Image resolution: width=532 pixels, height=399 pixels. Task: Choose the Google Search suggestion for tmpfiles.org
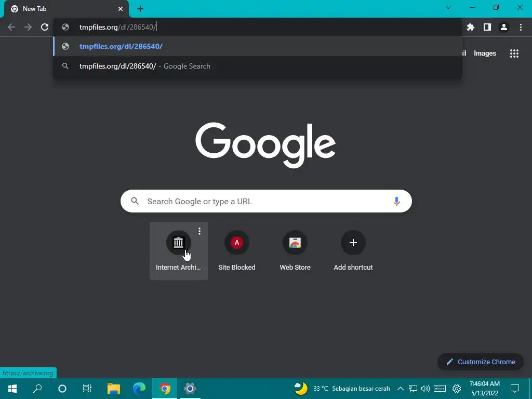tap(258, 66)
